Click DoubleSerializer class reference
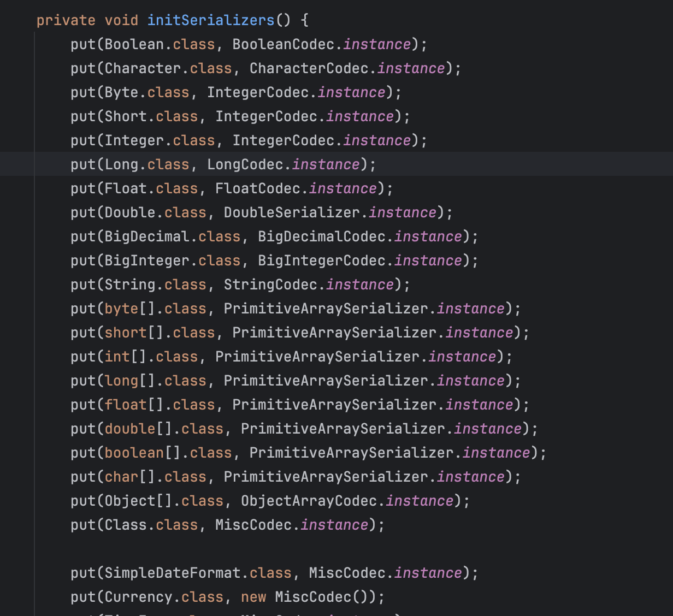This screenshot has width=673, height=616. (291, 213)
